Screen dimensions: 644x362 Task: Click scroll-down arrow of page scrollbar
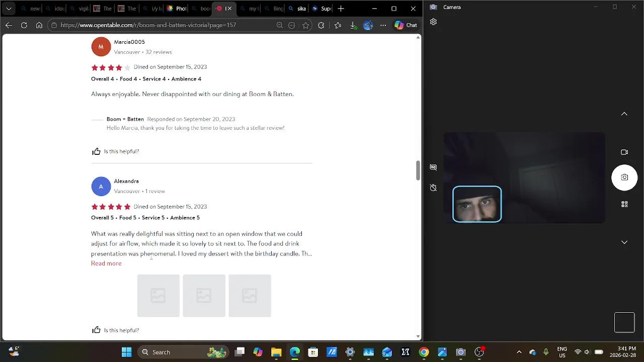coord(418,337)
